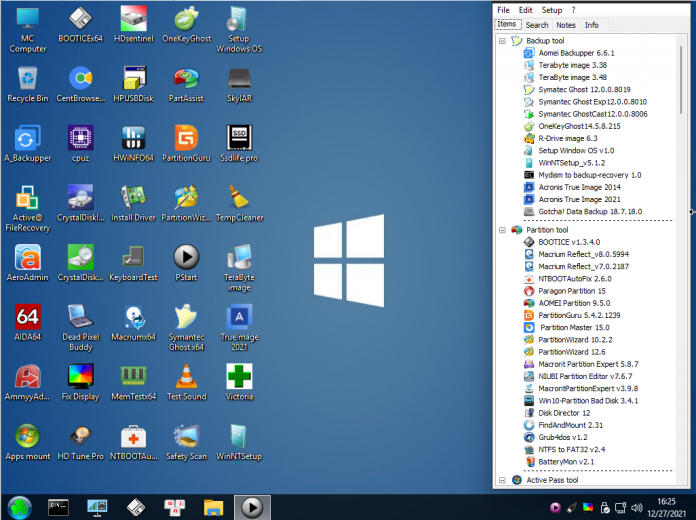Image resolution: width=696 pixels, height=520 pixels.
Task: Open the command prompt taskbar icon
Action: [x=58, y=507]
